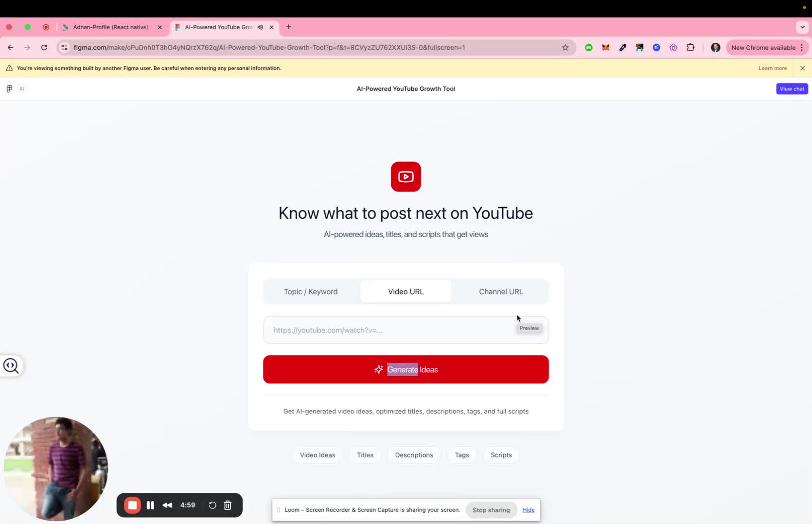
Task: Click the Learn more link
Action: point(773,68)
